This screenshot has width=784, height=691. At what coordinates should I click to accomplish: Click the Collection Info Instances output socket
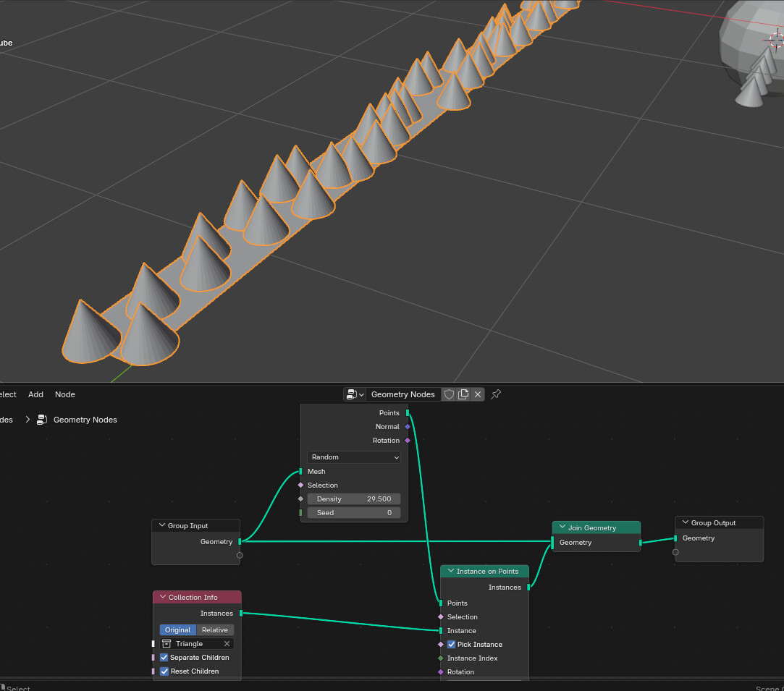click(241, 613)
